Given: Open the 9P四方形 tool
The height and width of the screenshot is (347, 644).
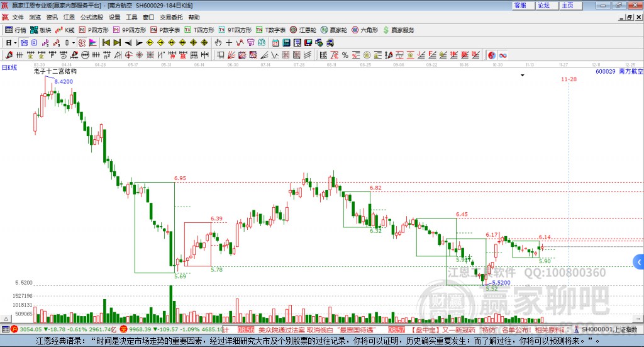Looking at the screenshot, I should (130, 30).
